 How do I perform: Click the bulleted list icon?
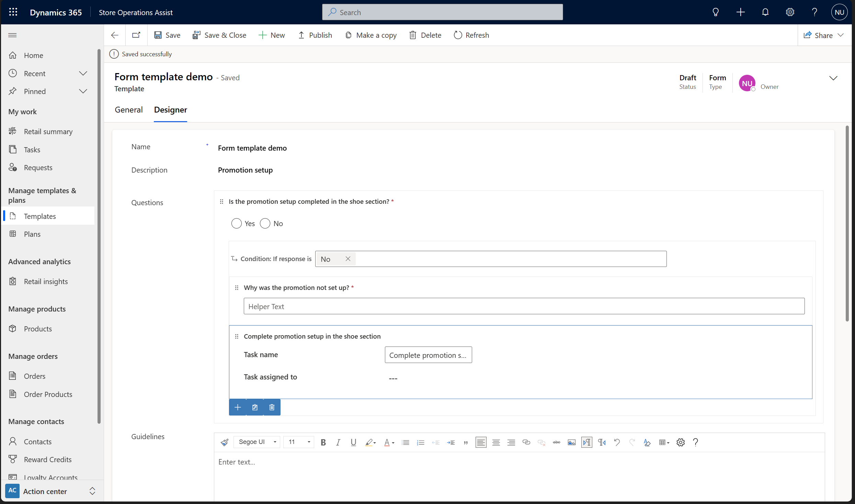[406, 442]
